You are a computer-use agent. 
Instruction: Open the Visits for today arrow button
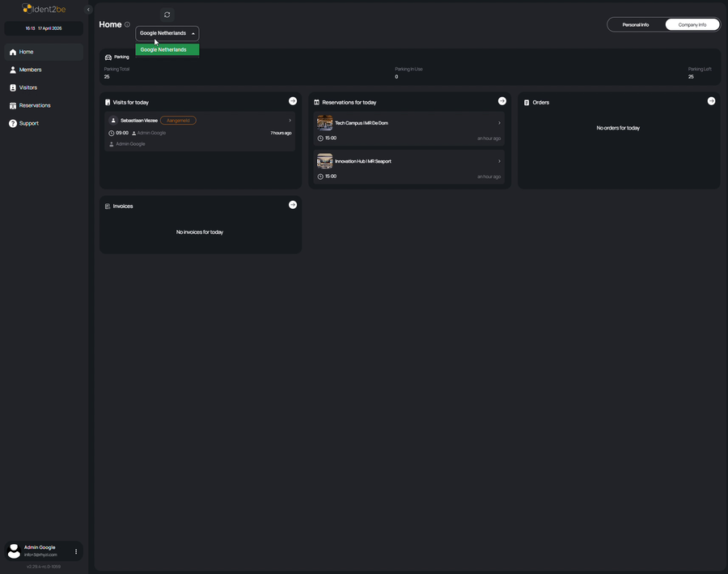tap(293, 101)
